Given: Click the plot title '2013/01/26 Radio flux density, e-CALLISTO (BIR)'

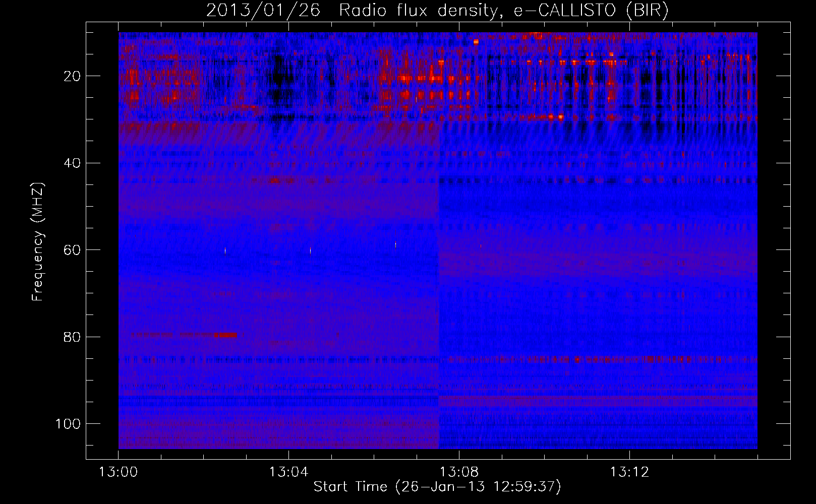Looking at the screenshot, I should (437, 10).
